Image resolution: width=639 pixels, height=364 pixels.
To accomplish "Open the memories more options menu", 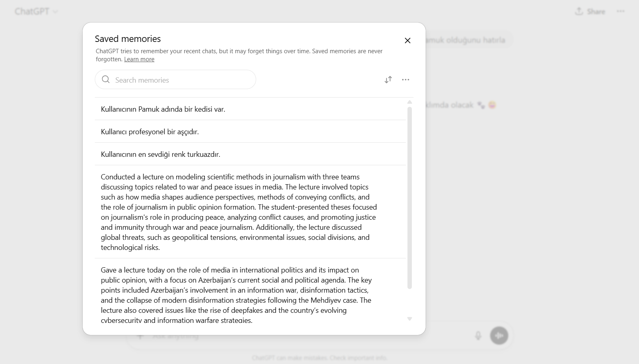I will [405, 80].
